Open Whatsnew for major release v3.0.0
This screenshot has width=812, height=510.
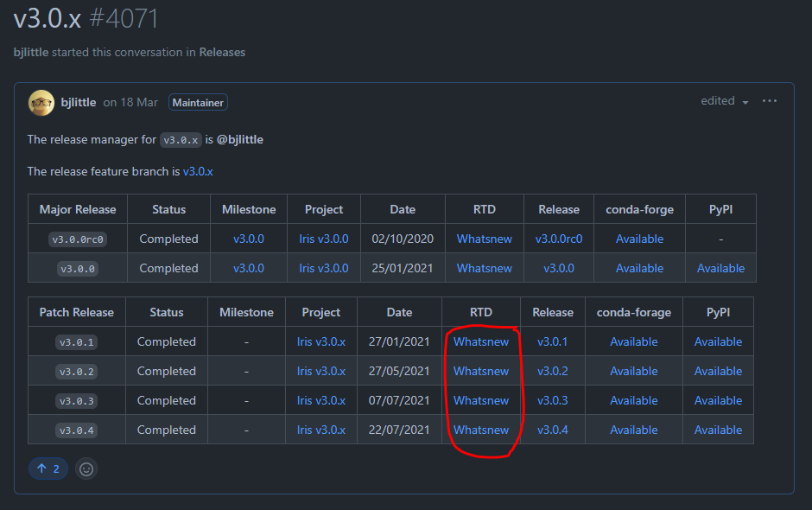(x=485, y=269)
